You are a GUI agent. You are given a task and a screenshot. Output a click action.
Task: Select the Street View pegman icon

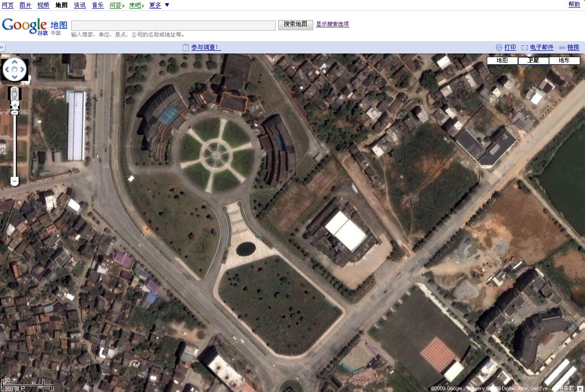coord(15,94)
